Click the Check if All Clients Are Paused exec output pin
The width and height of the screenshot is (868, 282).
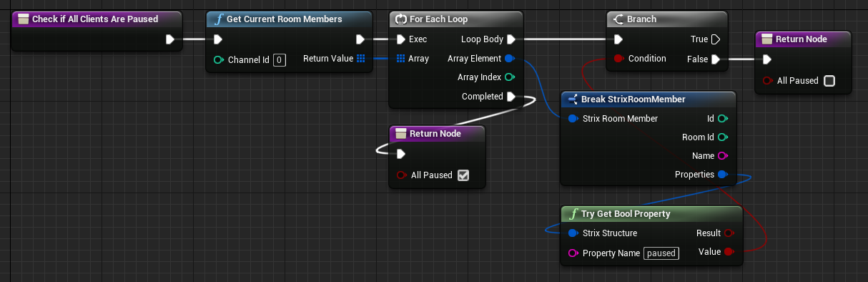(x=170, y=39)
